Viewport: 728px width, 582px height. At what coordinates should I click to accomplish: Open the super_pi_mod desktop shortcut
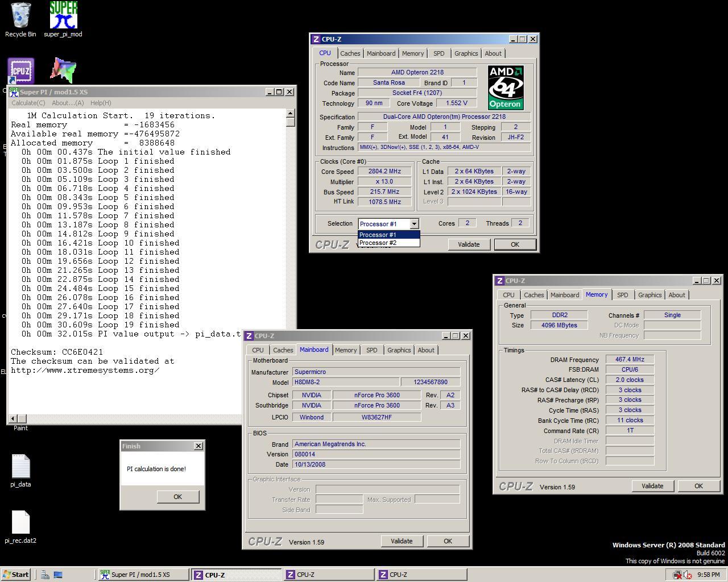[x=63, y=20]
